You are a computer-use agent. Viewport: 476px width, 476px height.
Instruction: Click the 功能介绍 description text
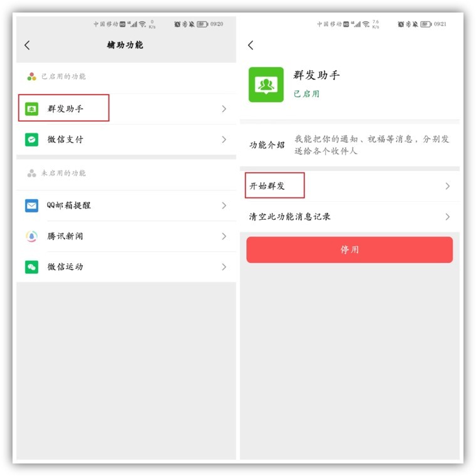click(371, 145)
